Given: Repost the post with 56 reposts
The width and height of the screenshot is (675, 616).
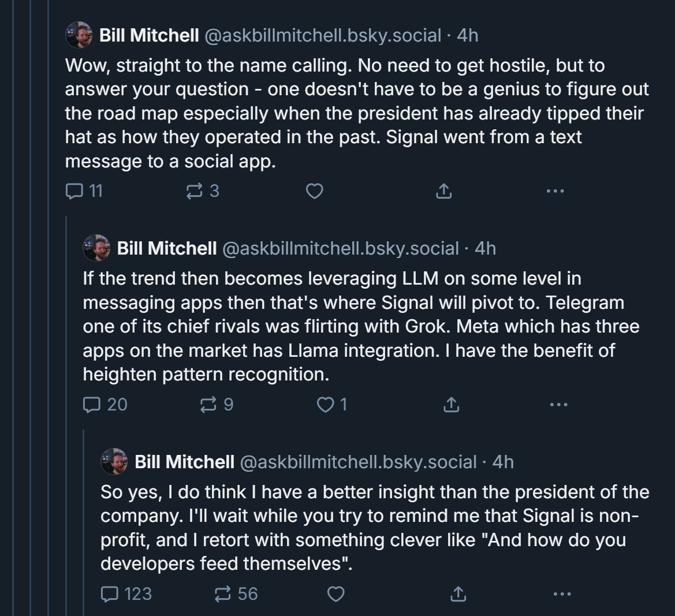Looking at the screenshot, I should coord(223,594).
